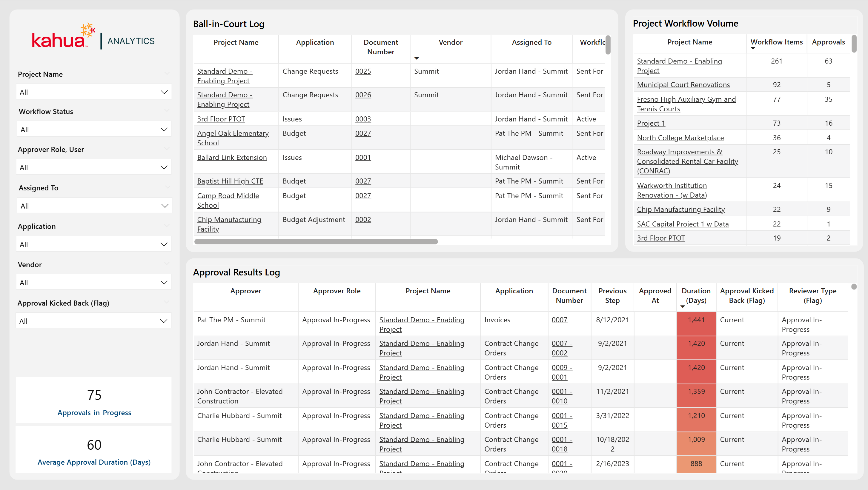Image resolution: width=868 pixels, height=490 pixels.
Task: Collapse the Vendor slicer header chevron
Action: (x=167, y=264)
